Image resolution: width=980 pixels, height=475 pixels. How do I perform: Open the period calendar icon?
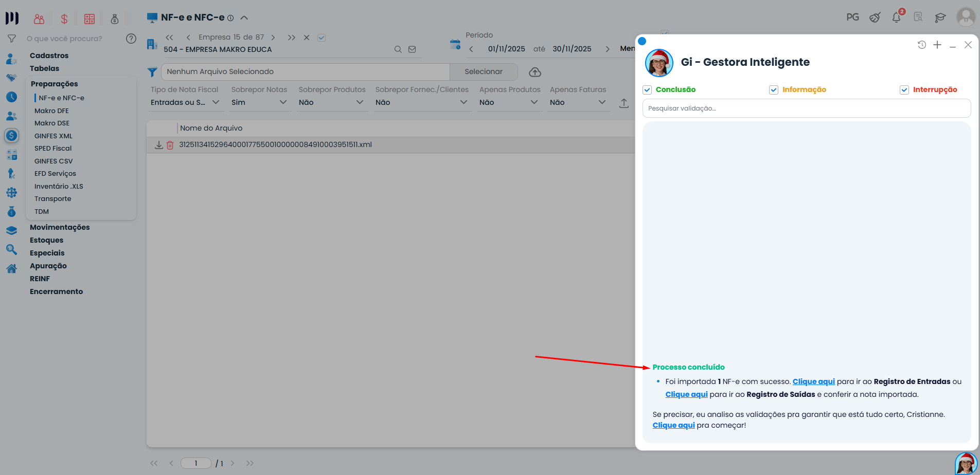pos(455,45)
